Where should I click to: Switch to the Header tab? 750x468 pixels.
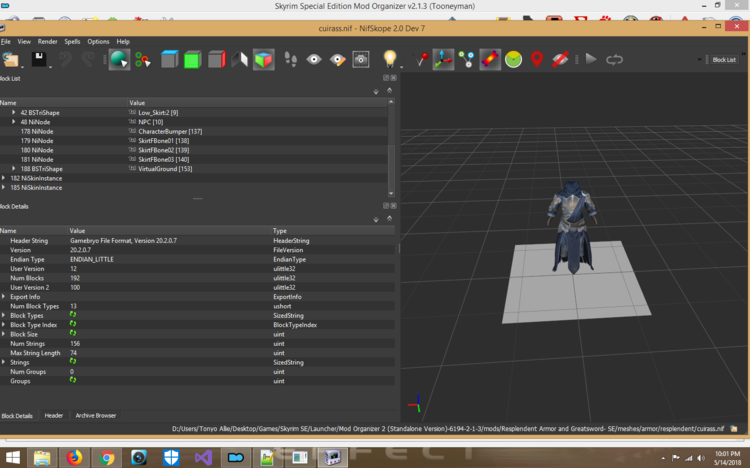[54, 415]
